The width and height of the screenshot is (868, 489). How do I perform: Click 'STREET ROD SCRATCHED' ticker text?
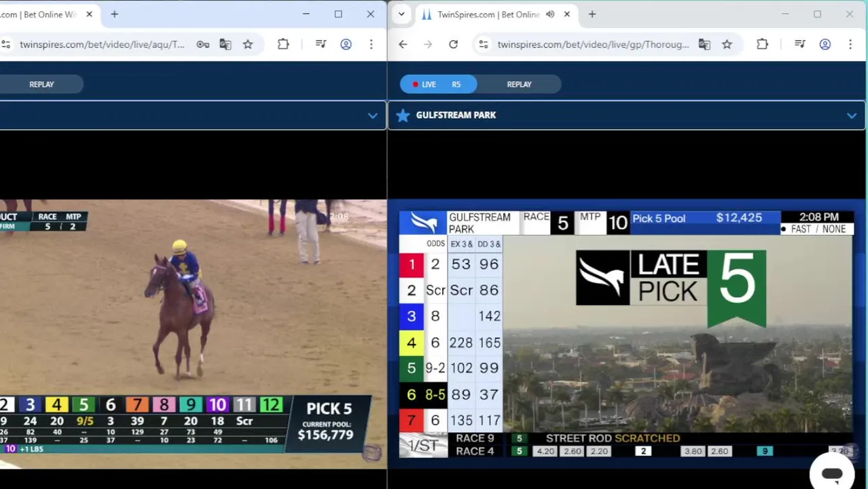pyautogui.click(x=613, y=438)
